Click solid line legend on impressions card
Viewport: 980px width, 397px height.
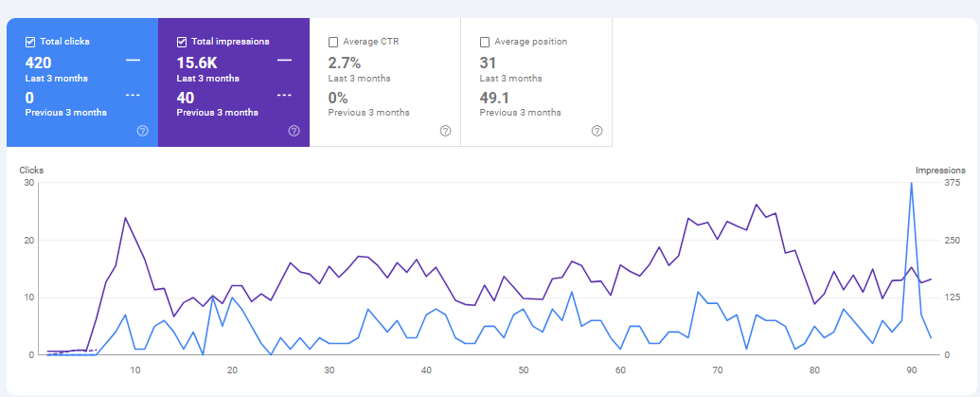click(284, 60)
